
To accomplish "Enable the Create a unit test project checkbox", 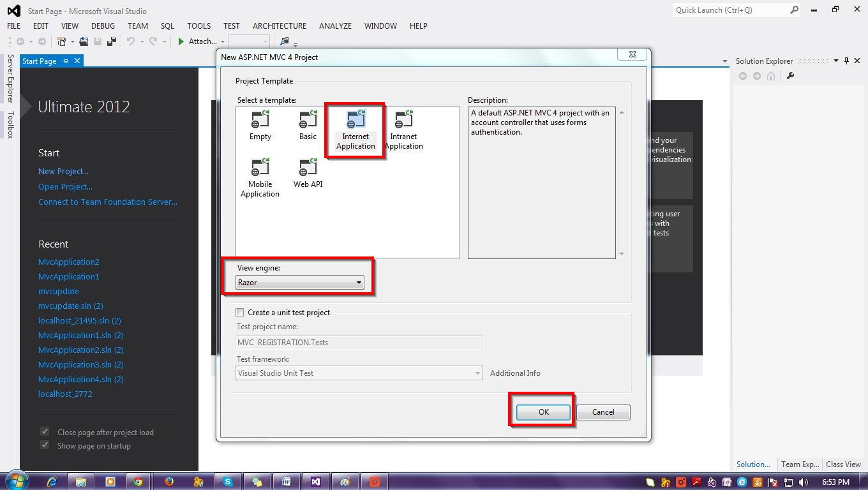I will (x=240, y=312).
